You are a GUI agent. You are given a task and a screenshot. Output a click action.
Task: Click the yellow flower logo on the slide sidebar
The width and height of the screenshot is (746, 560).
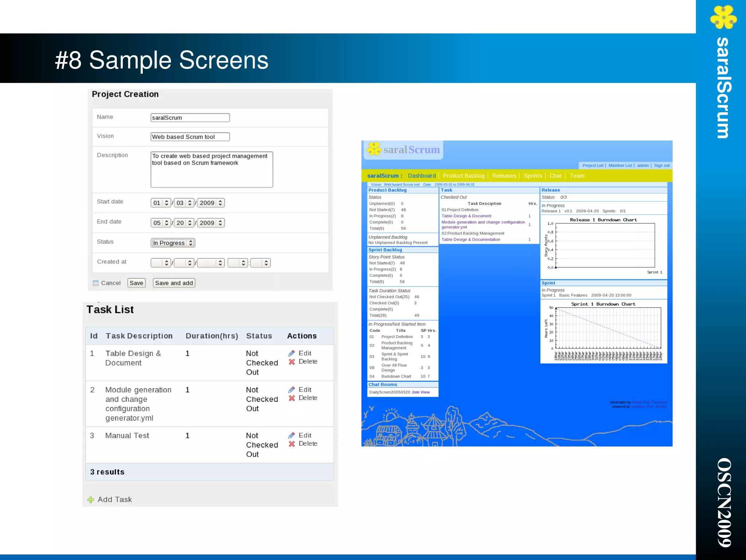coord(723,17)
